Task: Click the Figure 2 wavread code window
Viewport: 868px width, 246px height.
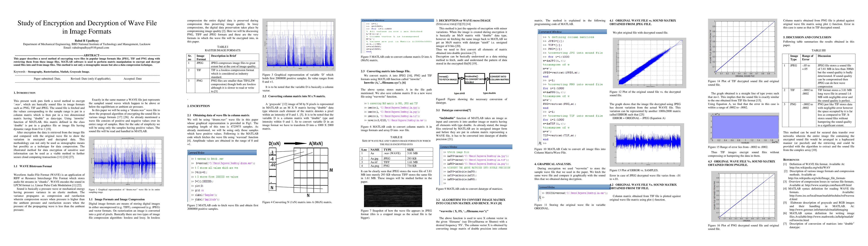Action: click(x=222, y=176)
